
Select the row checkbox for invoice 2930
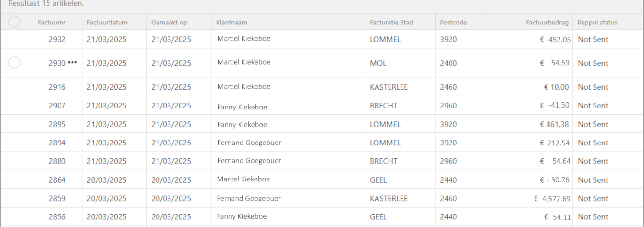tap(14, 62)
